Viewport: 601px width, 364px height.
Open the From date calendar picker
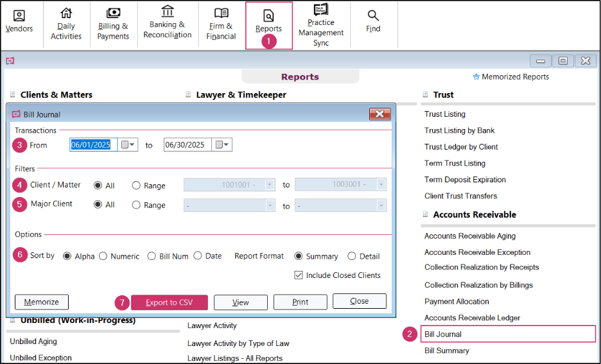point(128,145)
